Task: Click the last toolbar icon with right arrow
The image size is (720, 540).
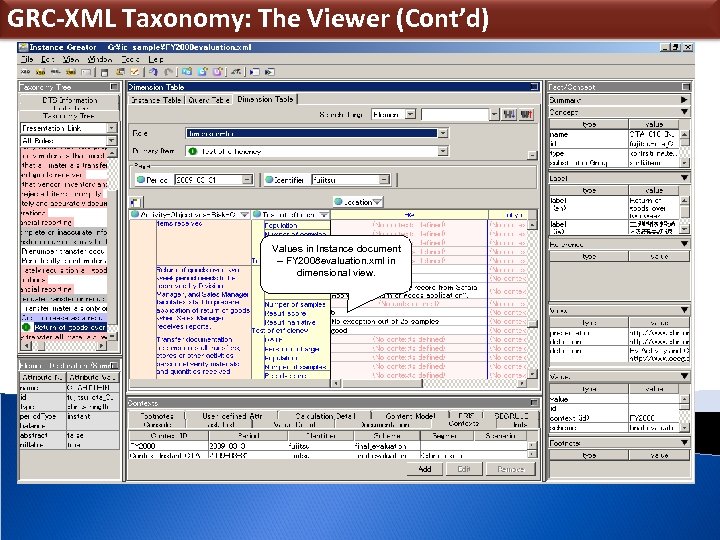Action: tap(270, 72)
